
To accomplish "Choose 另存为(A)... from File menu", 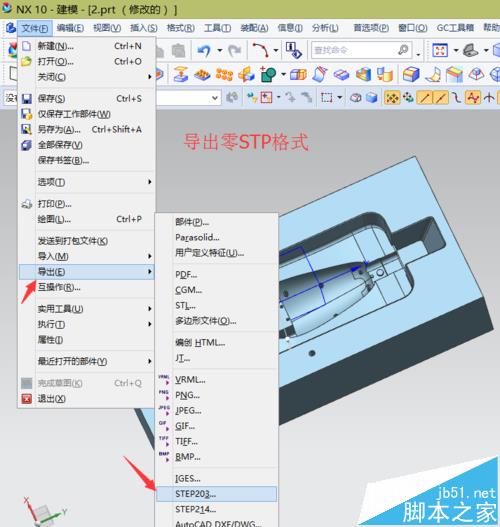I will coord(87,129).
